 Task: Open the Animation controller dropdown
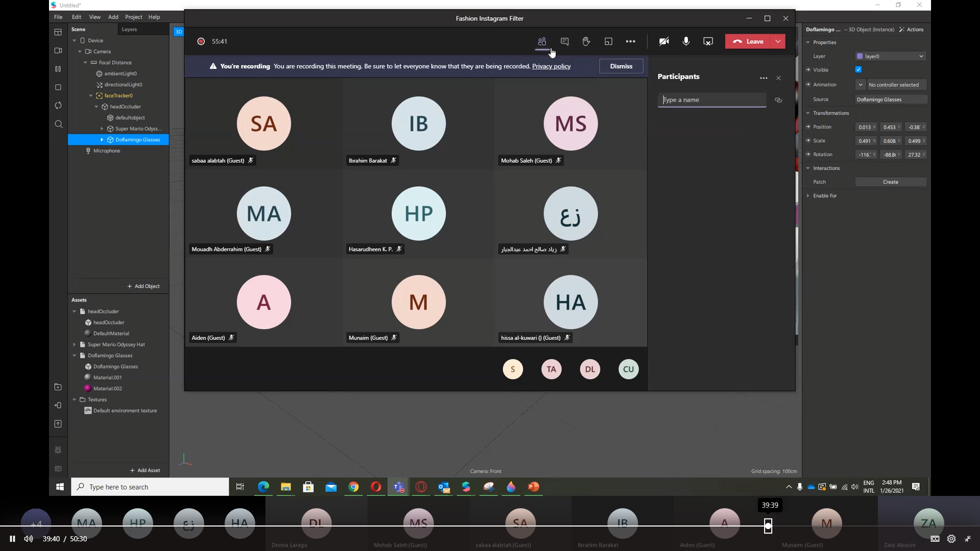point(861,85)
